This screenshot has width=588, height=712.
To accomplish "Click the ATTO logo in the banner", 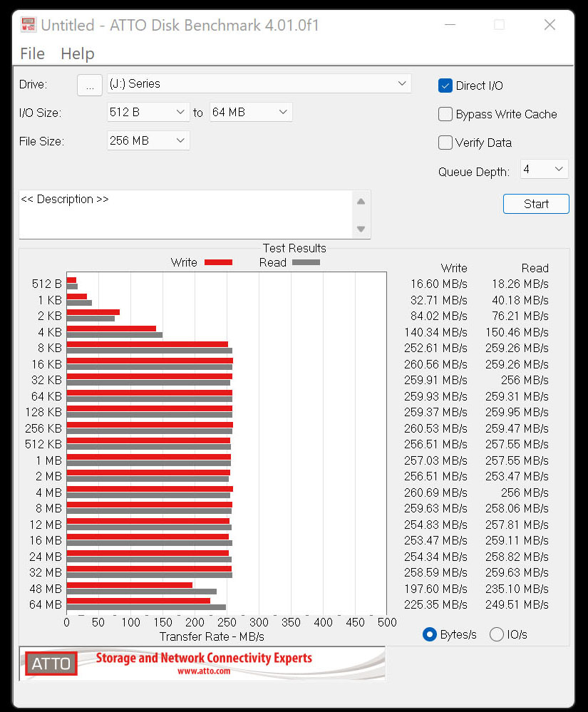I will coord(51,664).
